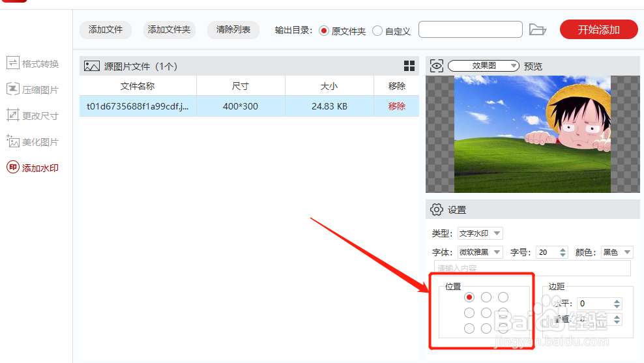This screenshot has height=363, width=644.
Task: Click the 移除 column header
Action: tap(397, 86)
